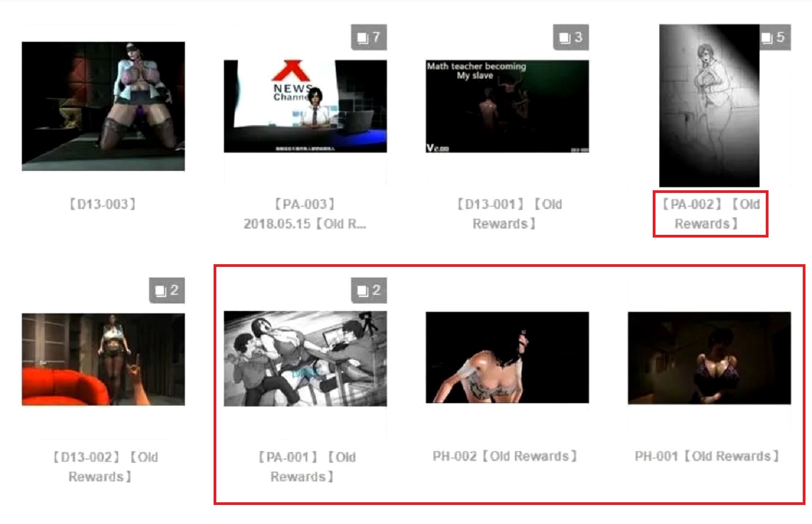Screen dimensions: 812x524
Task: Open the Math teacher thumbnail
Action: point(507,106)
